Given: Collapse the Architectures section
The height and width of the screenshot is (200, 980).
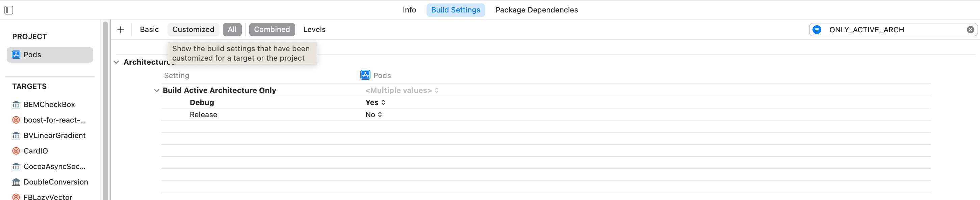Looking at the screenshot, I should 117,62.
